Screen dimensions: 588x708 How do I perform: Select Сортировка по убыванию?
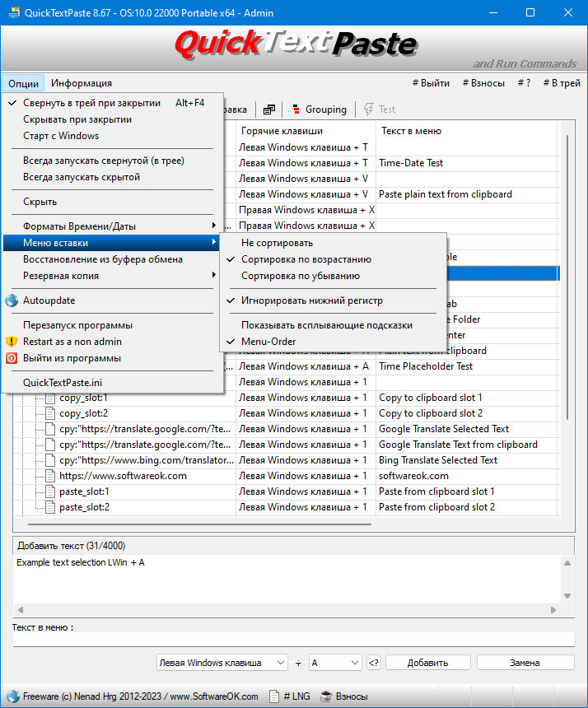click(334, 276)
